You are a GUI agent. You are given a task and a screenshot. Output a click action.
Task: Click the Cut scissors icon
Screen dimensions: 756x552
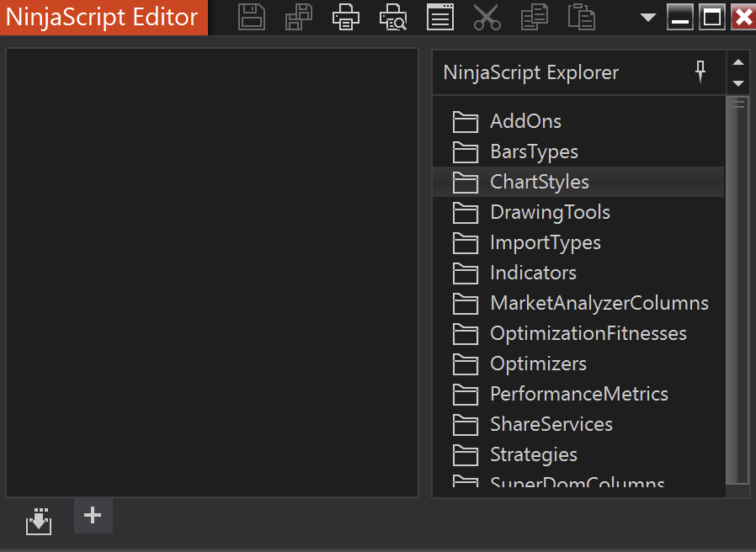[x=487, y=17]
